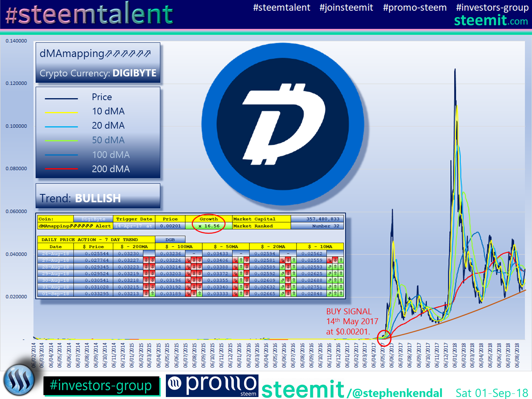
Task: Click the price 0.025544 cell
Action: 93,253
